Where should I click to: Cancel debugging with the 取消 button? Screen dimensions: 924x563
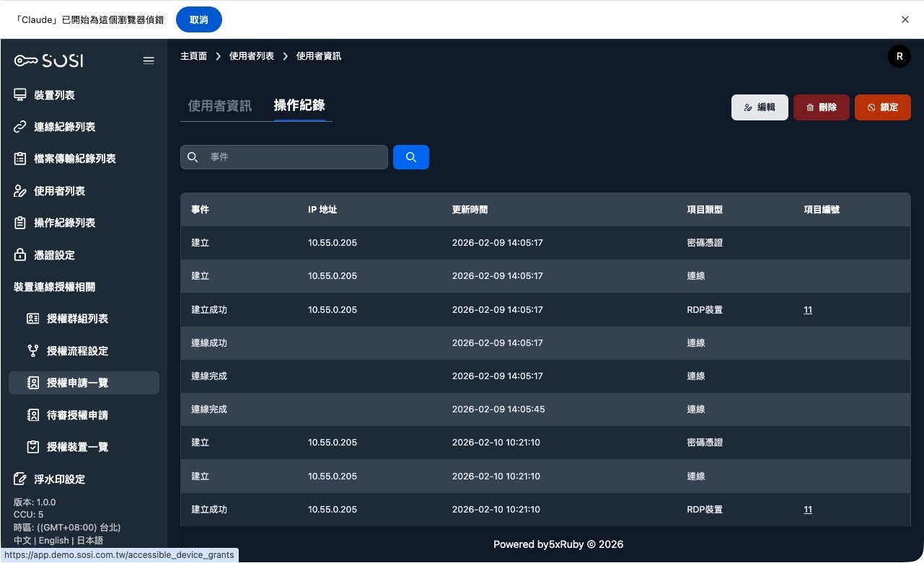198,19
